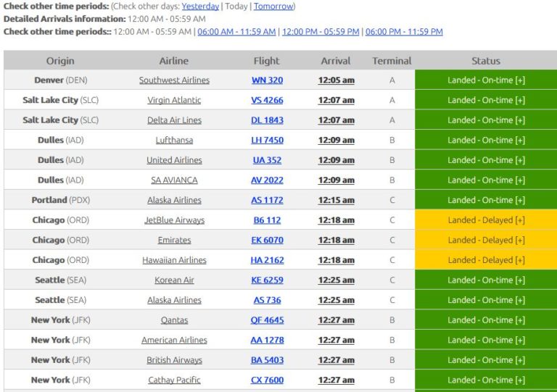Open the Qantas airline link
Screen dimensions: 557x392
pyautogui.click(x=174, y=320)
